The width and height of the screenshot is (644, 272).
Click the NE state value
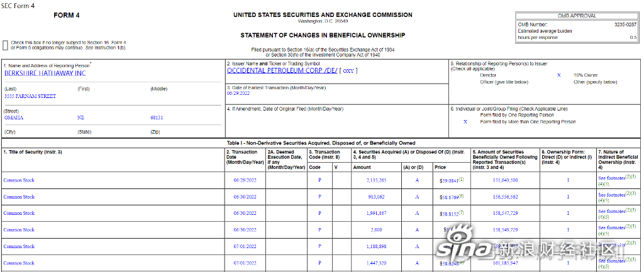tap(80, 117)
